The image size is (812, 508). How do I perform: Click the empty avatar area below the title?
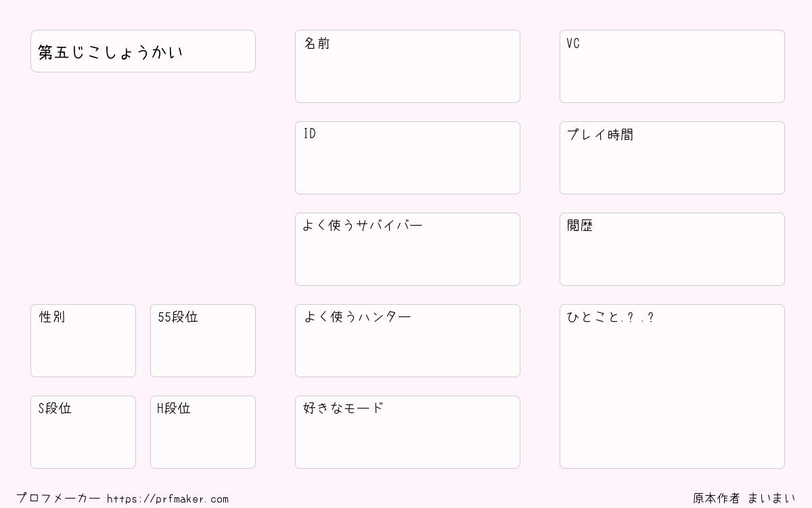(143, 186)
